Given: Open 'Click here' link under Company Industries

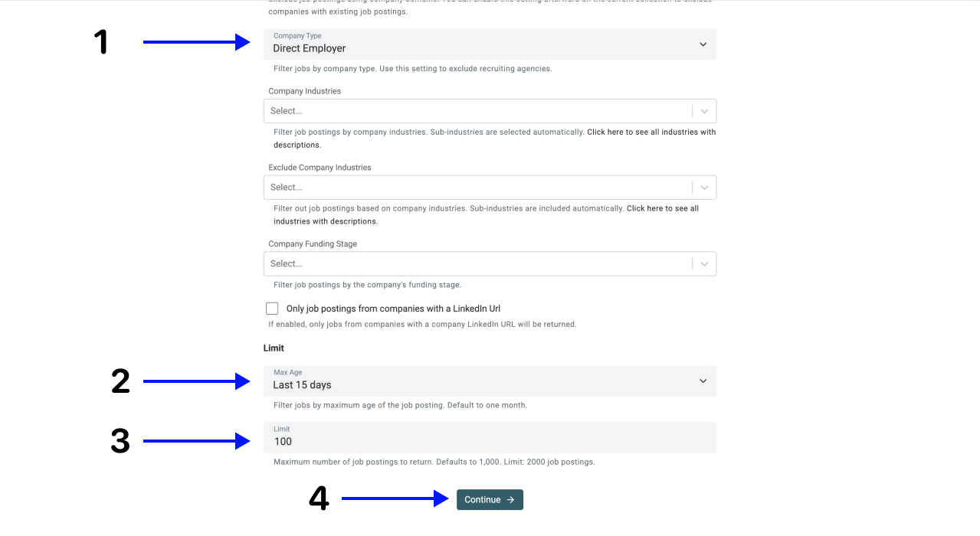Looking at the screenshot, I should [605, 132].
